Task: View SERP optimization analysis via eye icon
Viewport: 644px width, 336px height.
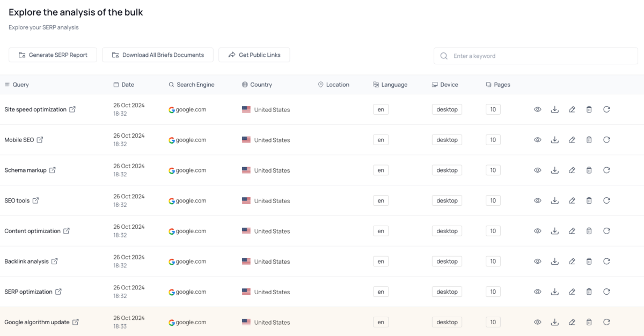Action: (x=537, y=292)
